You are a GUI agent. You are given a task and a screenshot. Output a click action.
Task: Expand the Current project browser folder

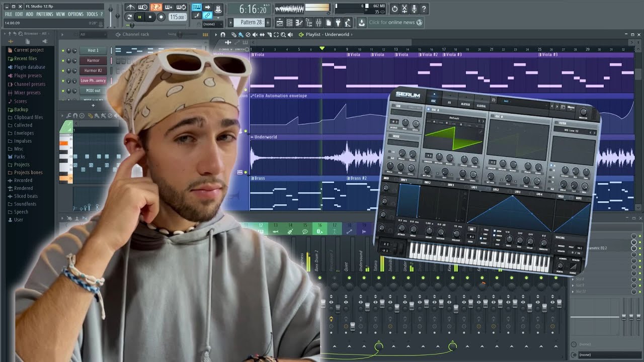pos(29,50)
